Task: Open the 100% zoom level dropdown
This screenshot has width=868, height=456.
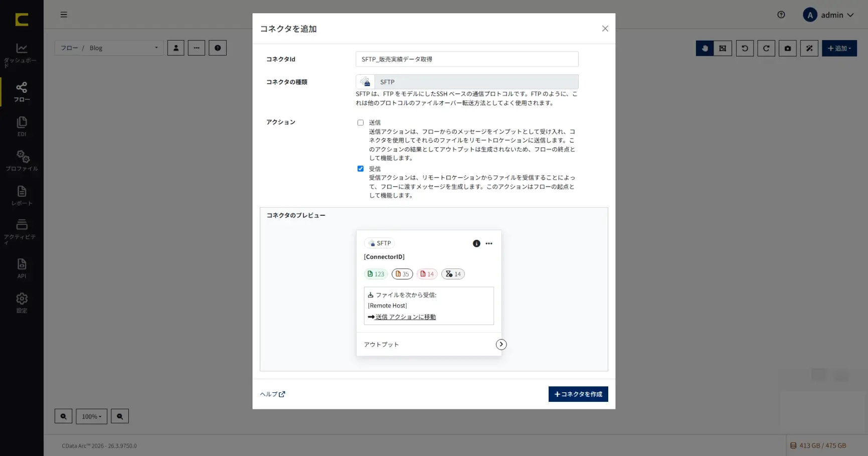Action: pyautogui.click(x=91, y=416)
